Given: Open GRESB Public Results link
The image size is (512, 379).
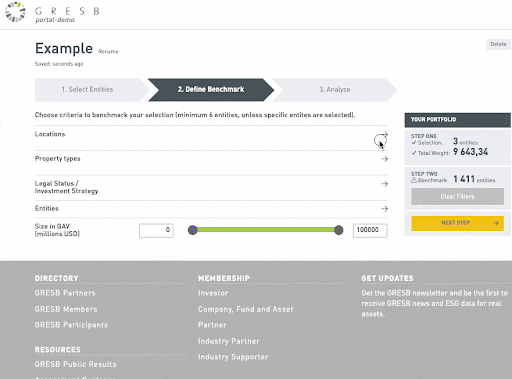Looking at the screenshot, I should coord(76,364).
